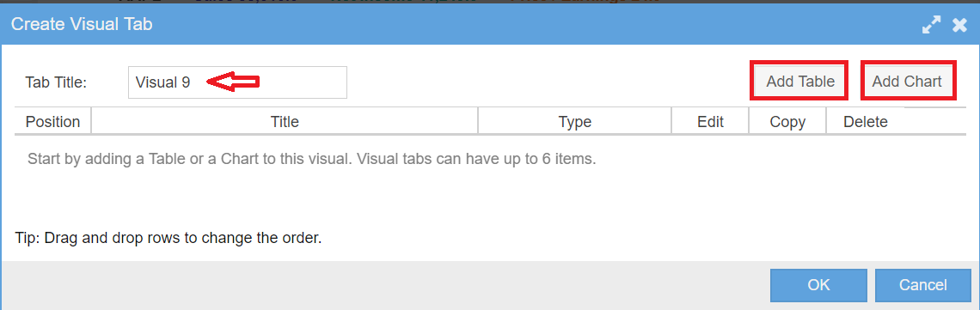
Task: Click the red arrow beside Visual 9
Action: [x=232, y=82]
